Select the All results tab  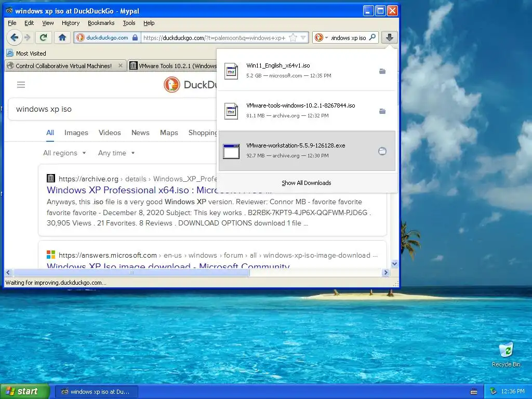click(50, 132)
